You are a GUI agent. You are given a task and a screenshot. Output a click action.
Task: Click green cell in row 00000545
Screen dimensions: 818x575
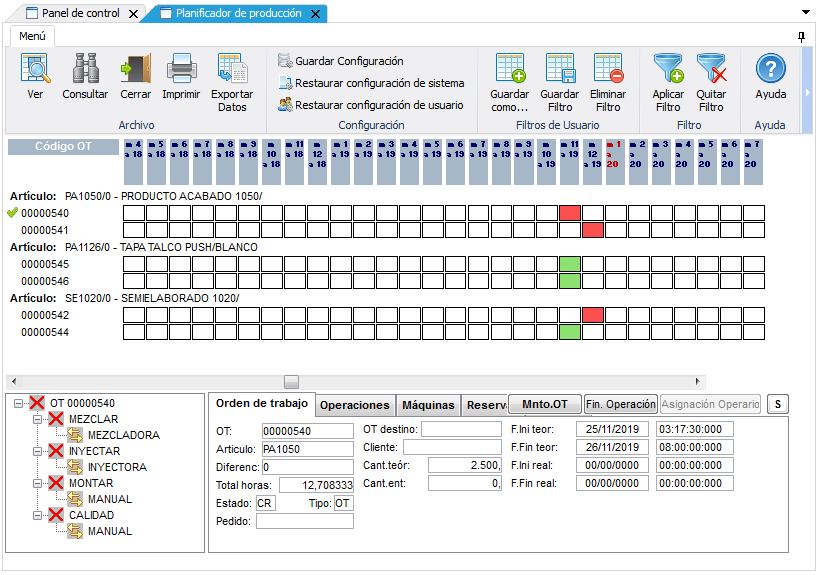point(570,264)
